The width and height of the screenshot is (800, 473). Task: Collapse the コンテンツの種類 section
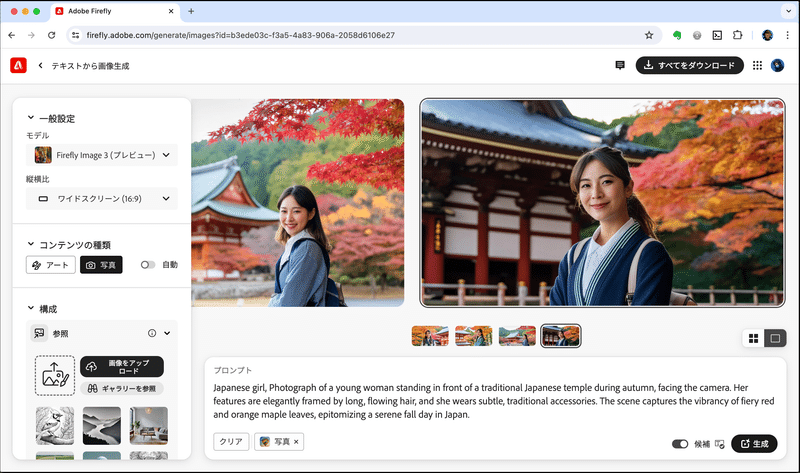click(x=31, y=244)
